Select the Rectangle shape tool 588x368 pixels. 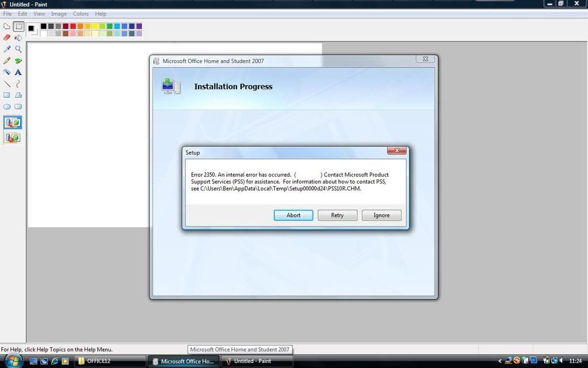7,95
